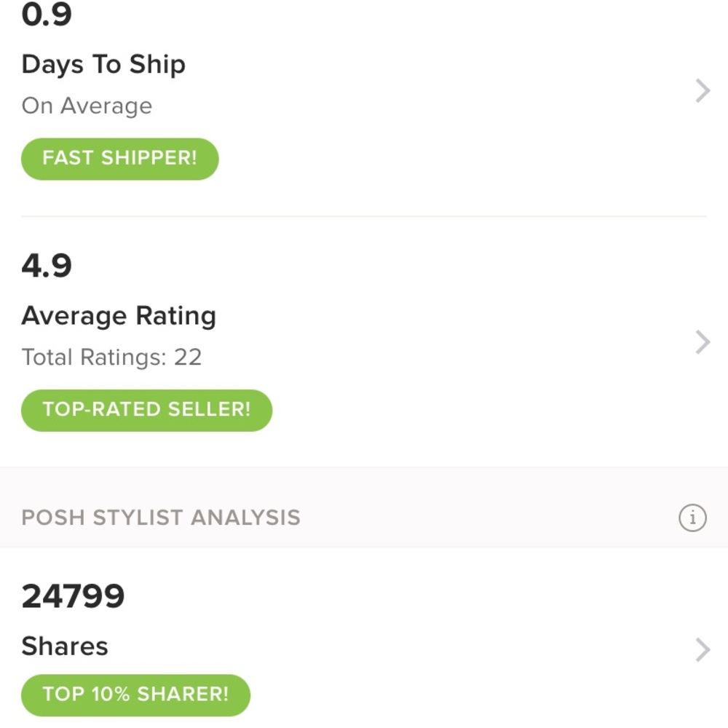Tap the 0.9 days value
728x728 pixels.
47,15
